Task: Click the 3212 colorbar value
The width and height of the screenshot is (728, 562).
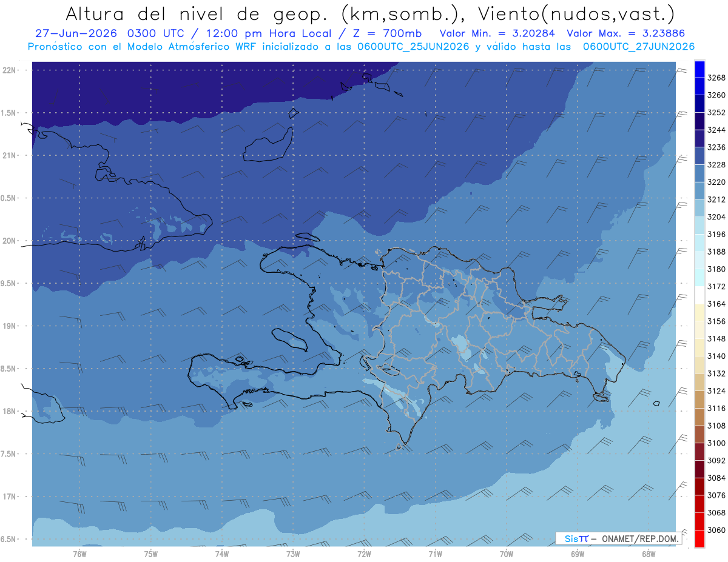Action: click(x=716, y=199)
